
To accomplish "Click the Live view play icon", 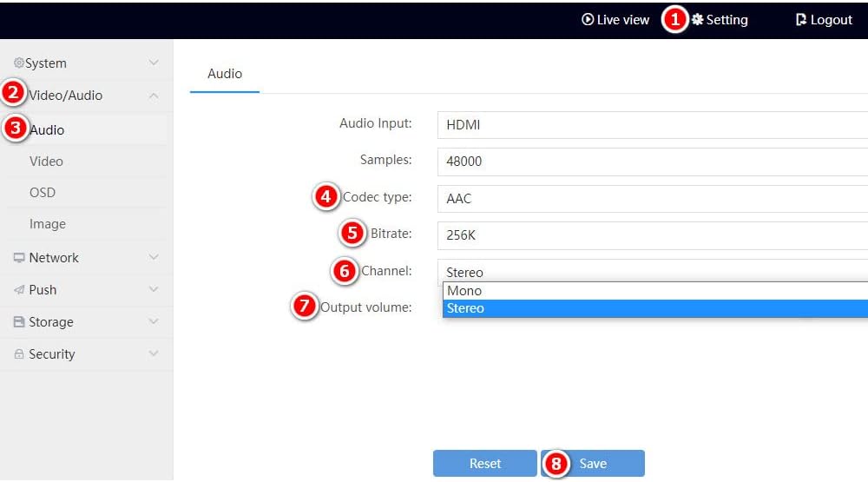I will 588,20.
